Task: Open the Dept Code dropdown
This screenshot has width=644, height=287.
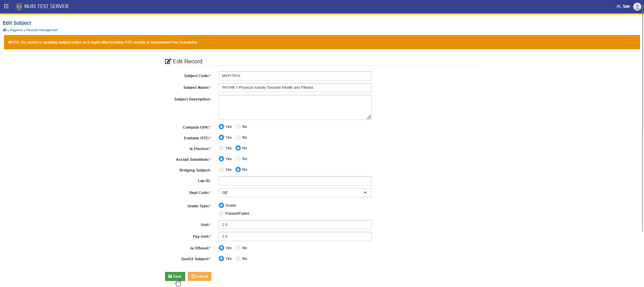Action: [x=295, y=193]
